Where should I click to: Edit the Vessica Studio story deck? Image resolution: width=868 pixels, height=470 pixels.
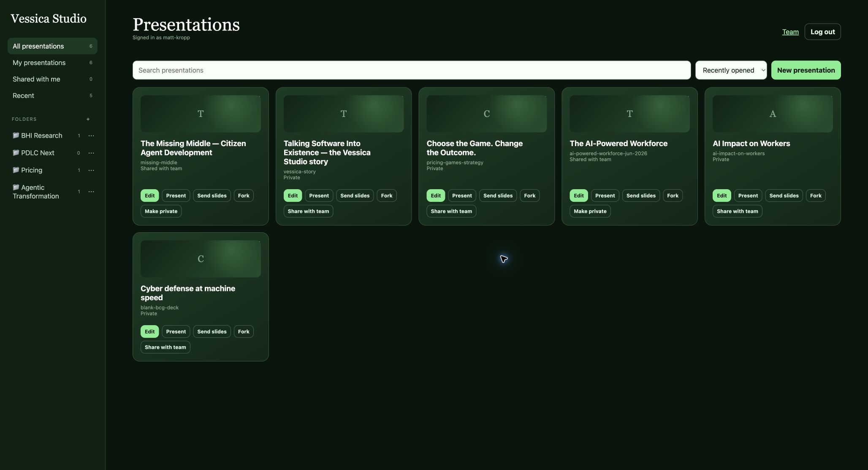pos(293,196)
